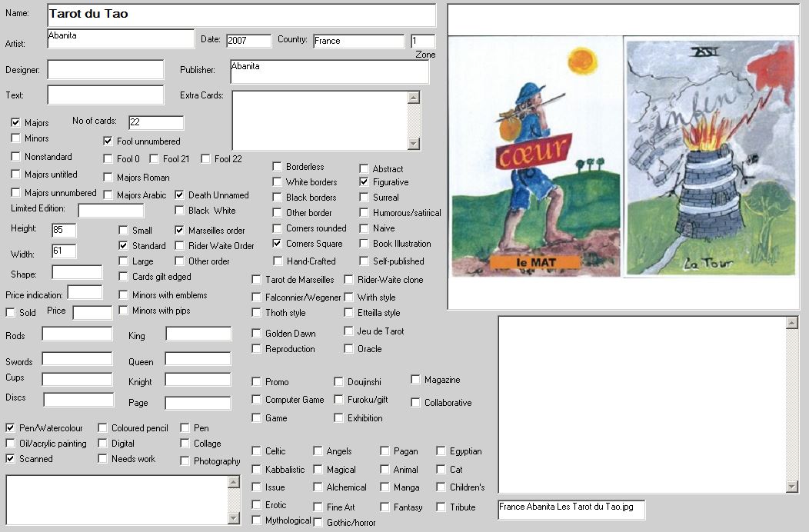Toggle the Figurative style checkbox

(365, 182)
